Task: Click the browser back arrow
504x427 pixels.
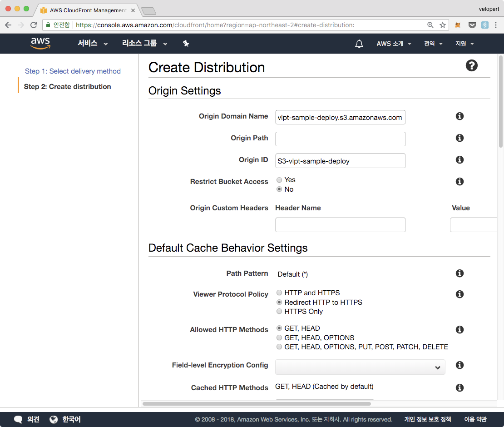Action: click(8, 25)
